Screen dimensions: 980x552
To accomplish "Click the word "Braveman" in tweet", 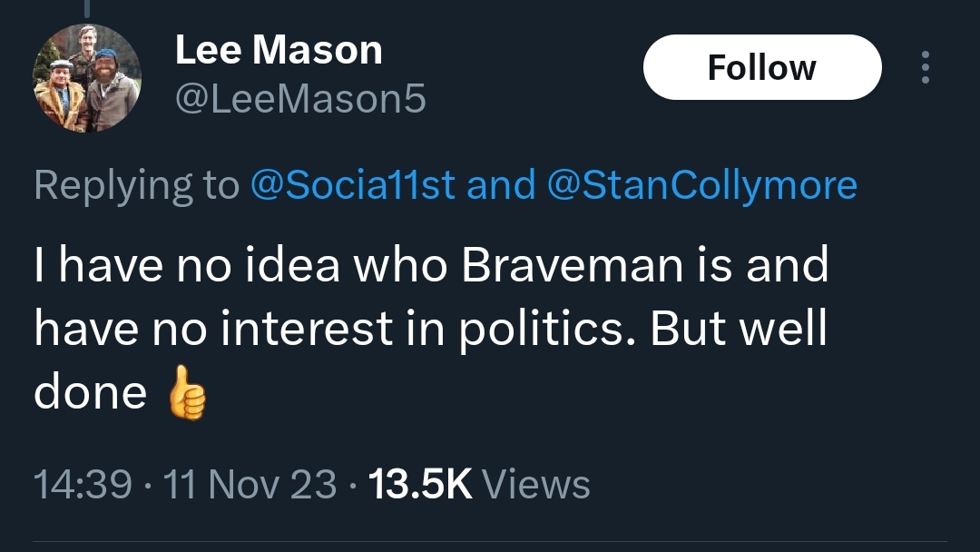I will [572, 264].
